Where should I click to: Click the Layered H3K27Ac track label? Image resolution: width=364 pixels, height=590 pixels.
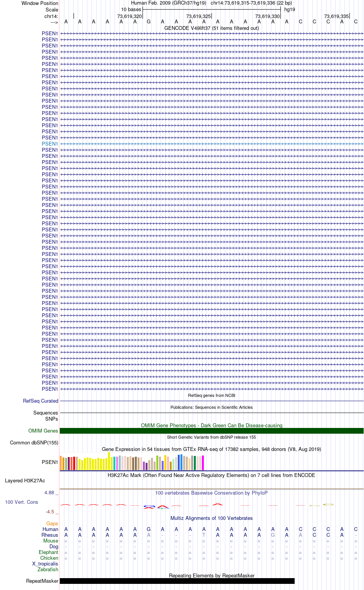(25, 481)
